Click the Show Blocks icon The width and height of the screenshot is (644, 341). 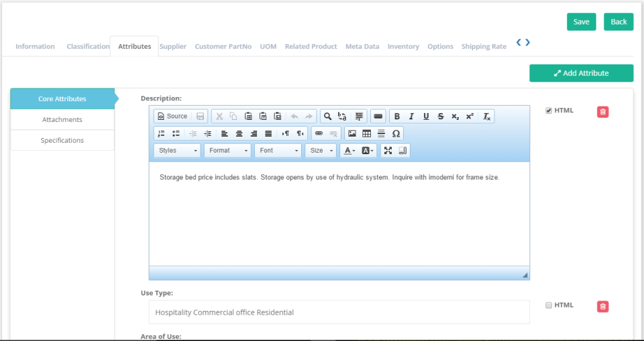click(x=402, y=151)
